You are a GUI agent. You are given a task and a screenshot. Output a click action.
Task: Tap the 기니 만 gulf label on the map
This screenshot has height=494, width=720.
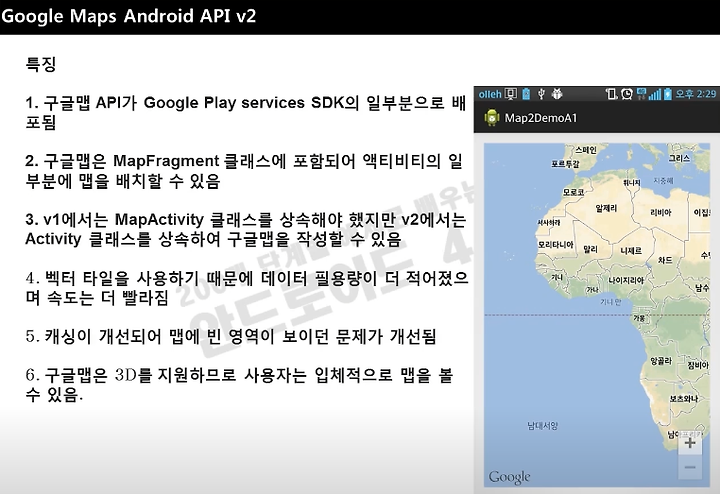pyautogui.click(x=610, y=302)
